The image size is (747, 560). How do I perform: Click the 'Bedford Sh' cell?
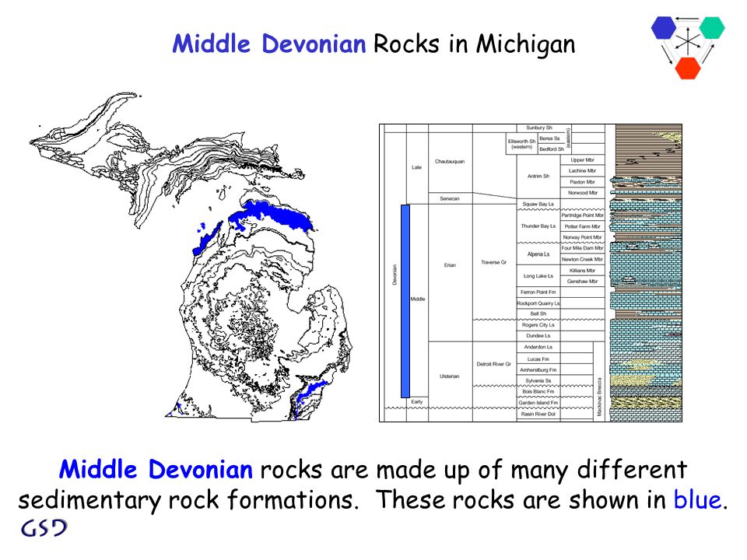point(551,149)
